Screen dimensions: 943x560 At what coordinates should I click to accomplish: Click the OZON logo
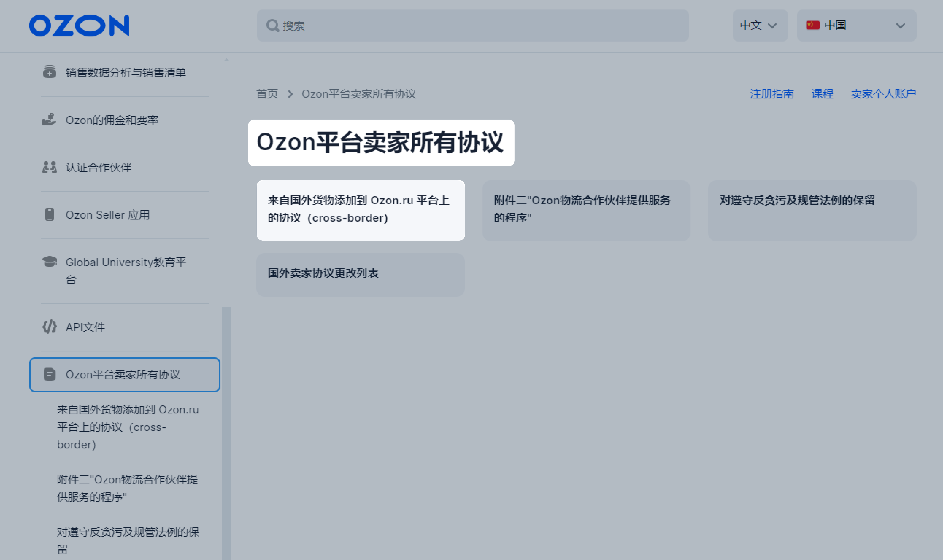click(79, 25)
